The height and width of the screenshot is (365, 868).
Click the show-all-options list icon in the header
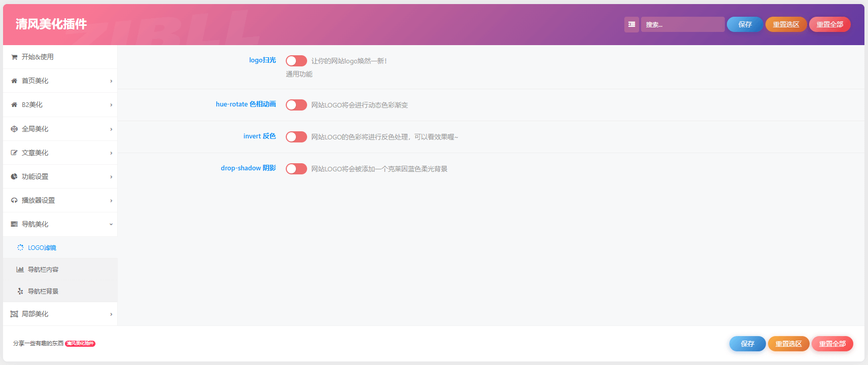[x=631, y=24]
